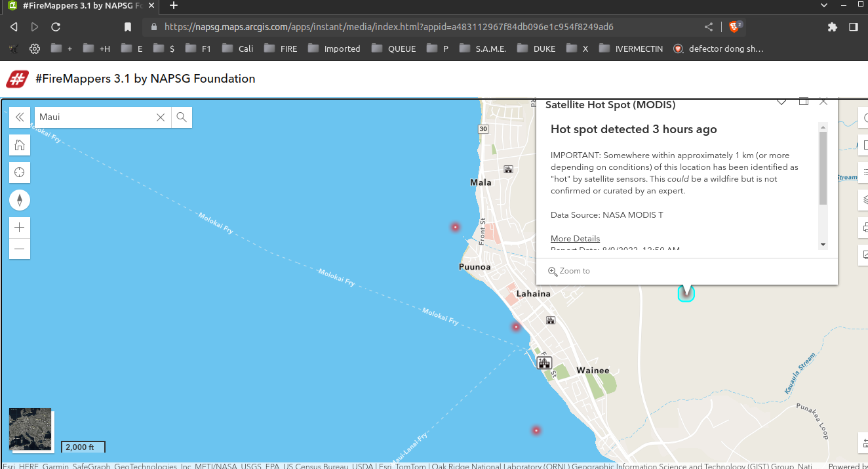
Task: Go forward in browser history
Action: (35, 27)
